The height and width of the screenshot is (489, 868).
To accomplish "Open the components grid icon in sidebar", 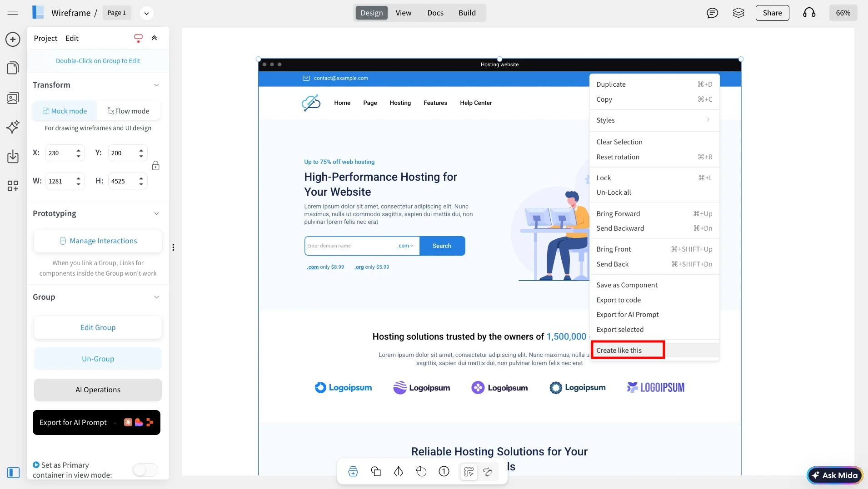I will [13, 186].
